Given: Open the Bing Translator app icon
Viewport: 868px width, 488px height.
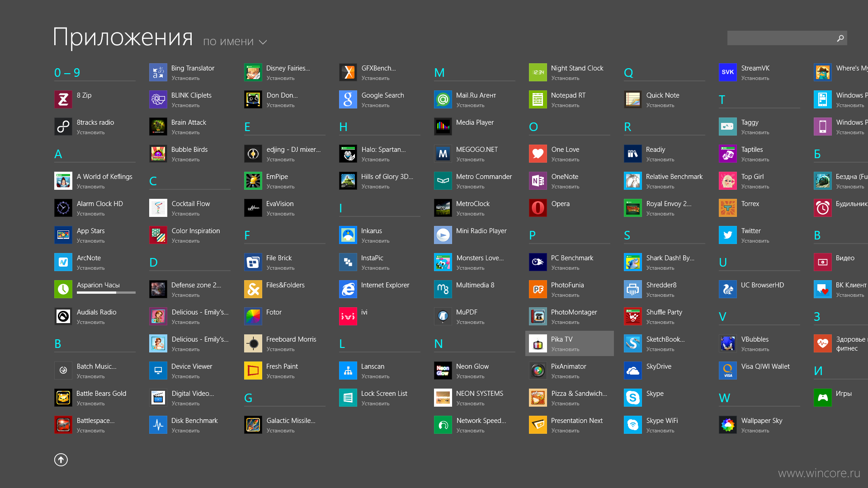Looking at the screenshot, I should coord(157,72).
